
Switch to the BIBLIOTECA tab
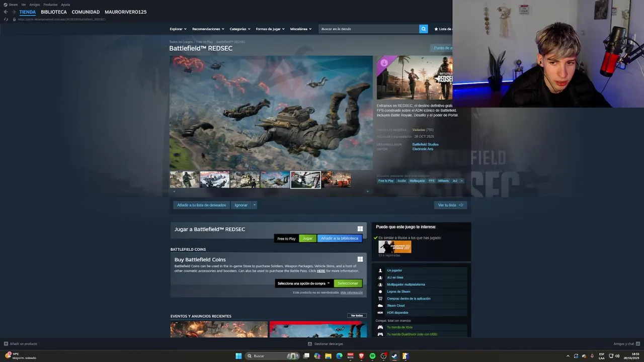pos(54,12)
